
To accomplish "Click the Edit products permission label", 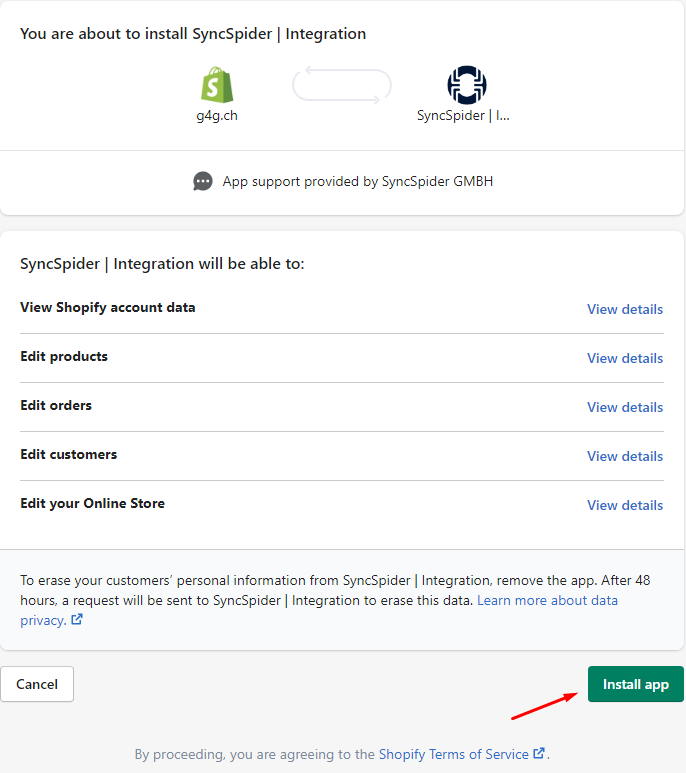I will click(x=64, y=356).
